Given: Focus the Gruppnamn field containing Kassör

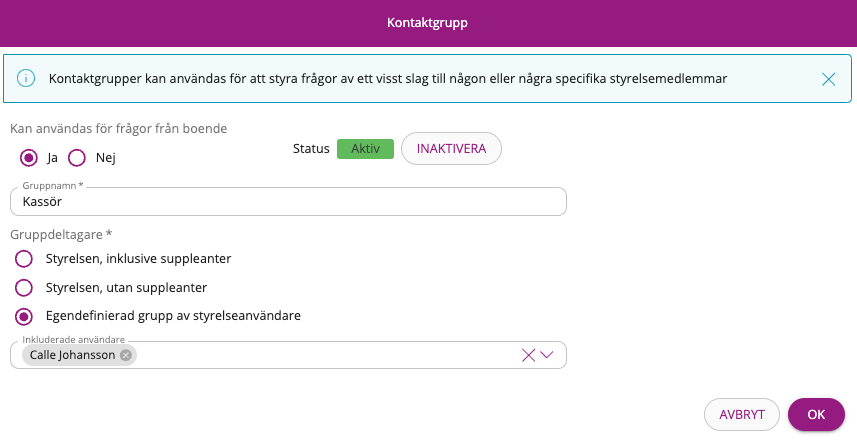Looking at the screenshot, I should pyautogui.click(x=288, y=202).
